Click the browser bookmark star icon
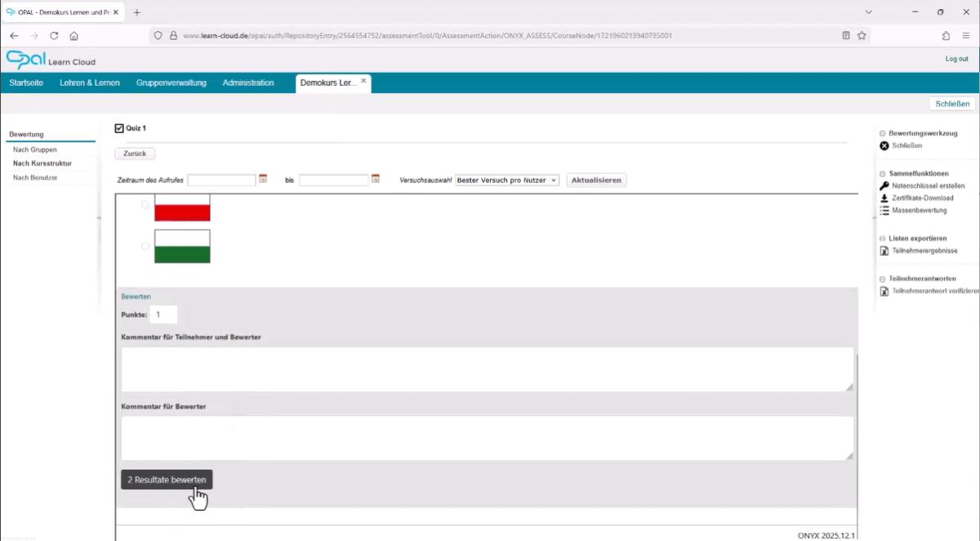Viewport: 980px width, 541px height. coord(862,36)
